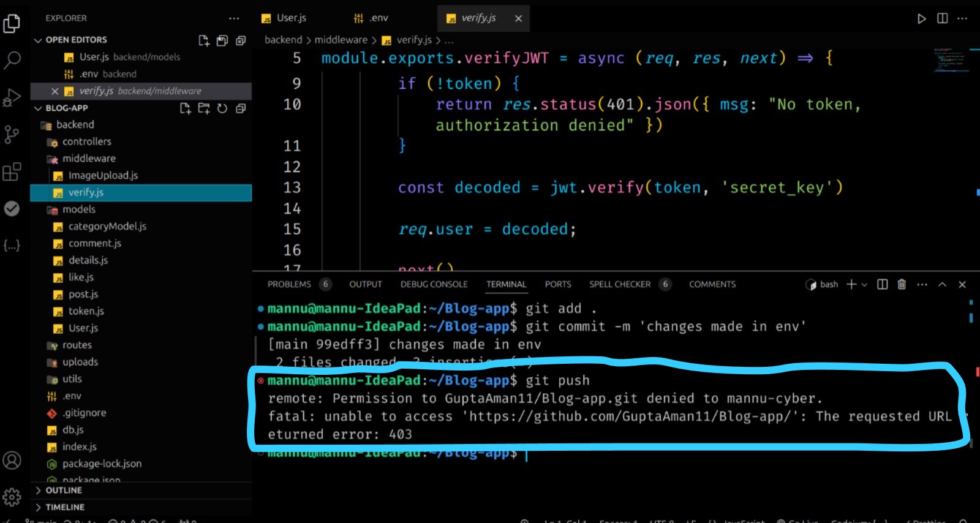Create a new file in BLOG-APP
The image size is (980, 523).
pyautogui.click(x=185, y=108)
